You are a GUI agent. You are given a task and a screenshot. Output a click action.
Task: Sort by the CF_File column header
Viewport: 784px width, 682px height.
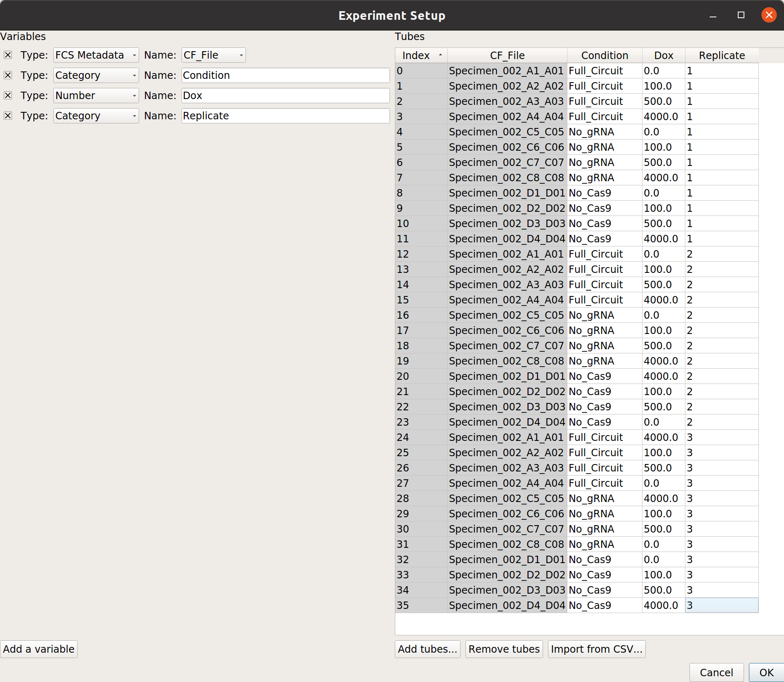click(x=507, y=55)
